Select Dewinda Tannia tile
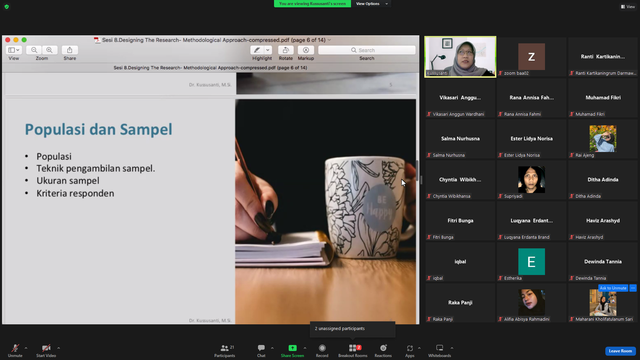This screenshot has height=360, width=640. tap(603, 262)
